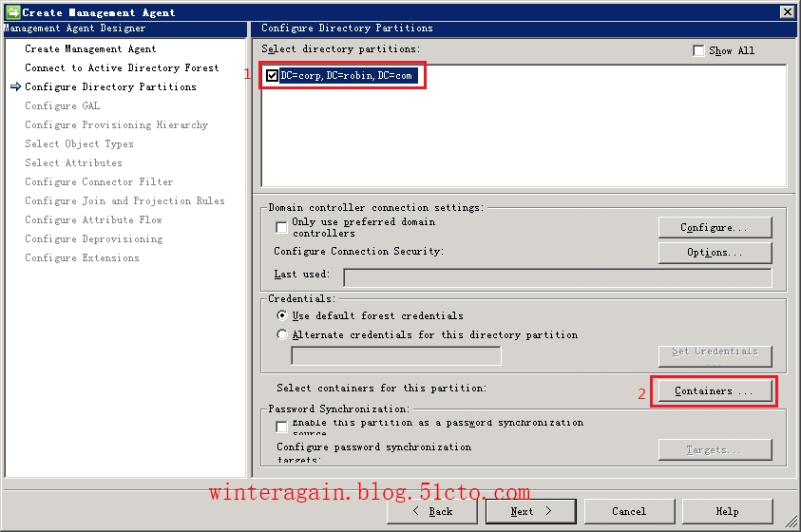The width and height of the screenshot is (801, 532).
Task: Open Configure Provisioning Hierarchy step
Action: pyautogui.click(x=117, y=124)
